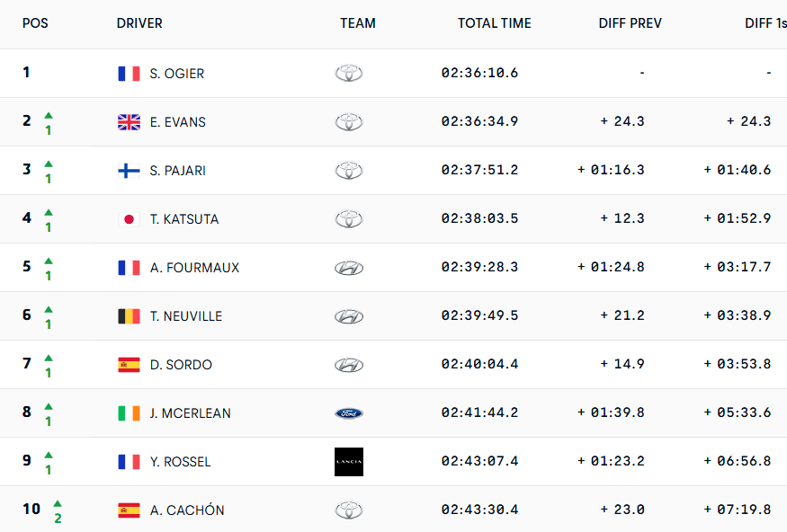This screenshot has height=532, width=787.
Task: Open the Lancia team logo for Y. Rossel
Action: point(349,462)
